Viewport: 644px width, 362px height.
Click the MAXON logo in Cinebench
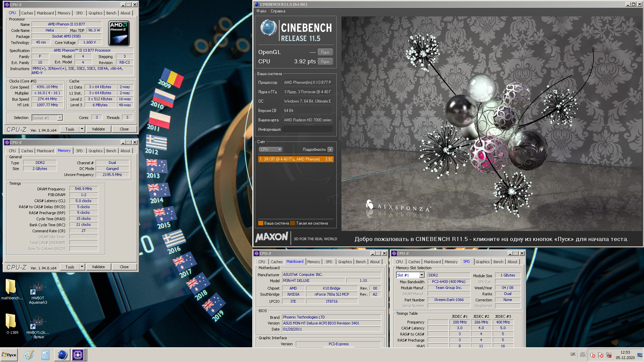point(272,237)
